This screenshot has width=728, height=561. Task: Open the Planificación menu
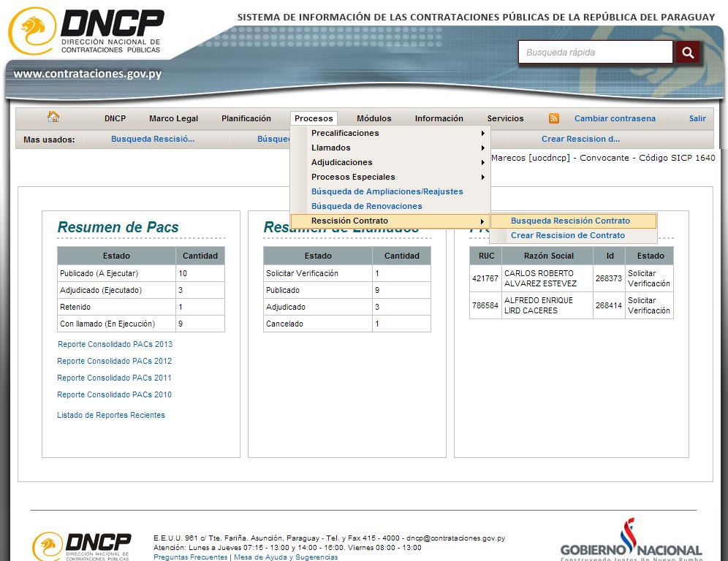click(246, 118)
